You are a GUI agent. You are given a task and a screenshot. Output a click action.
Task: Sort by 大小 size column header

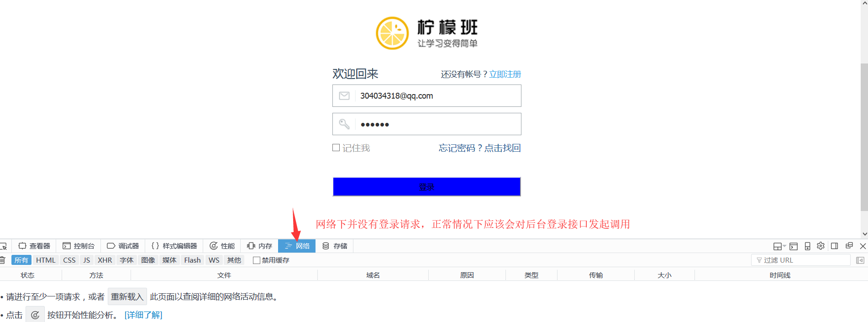[664, 275]
